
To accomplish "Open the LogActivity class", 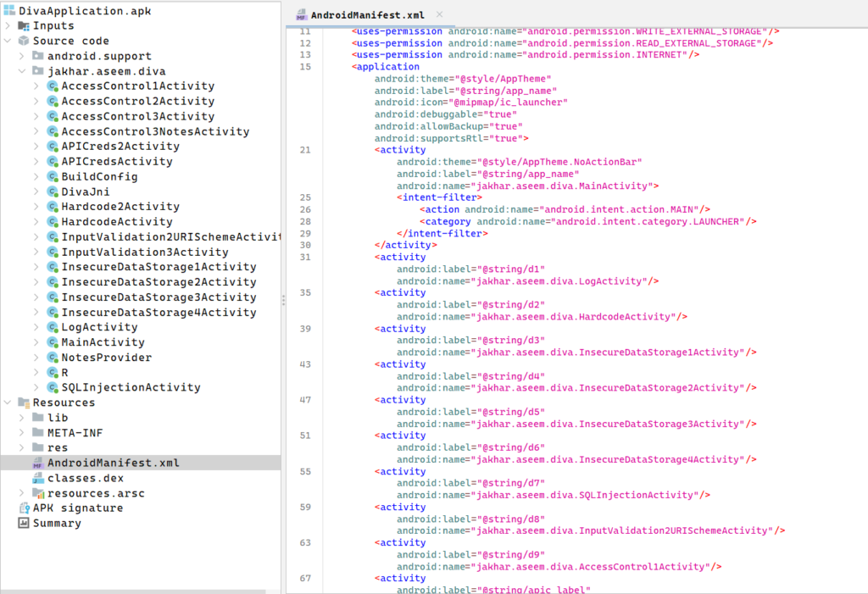I will click(98, 327).
